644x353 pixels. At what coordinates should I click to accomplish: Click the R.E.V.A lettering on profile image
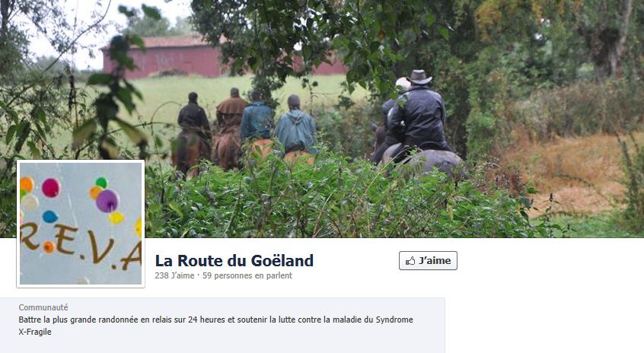[x=81, y=247]
